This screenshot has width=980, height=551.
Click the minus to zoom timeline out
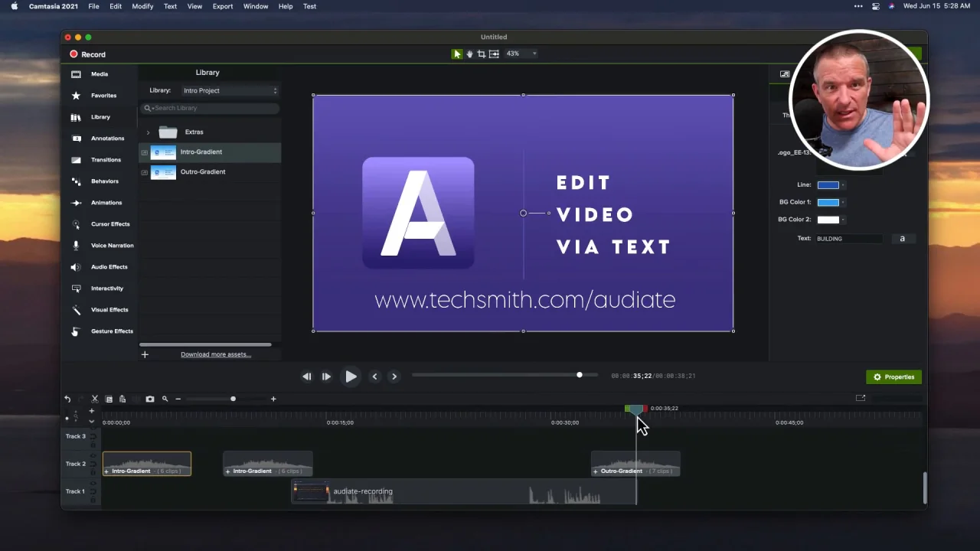point(178,399)
